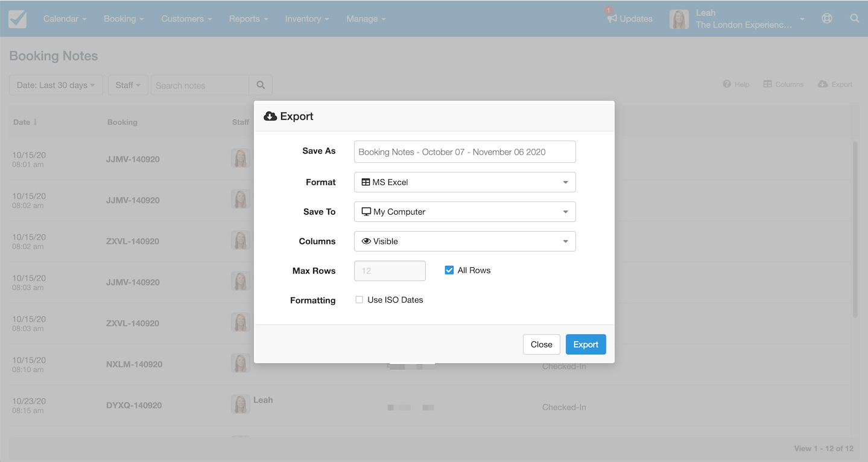The width and height of the screenshot is (868, 462).
Task: Click staff avatar in NXLM-140920 row
Action: (x=241, y=362)
